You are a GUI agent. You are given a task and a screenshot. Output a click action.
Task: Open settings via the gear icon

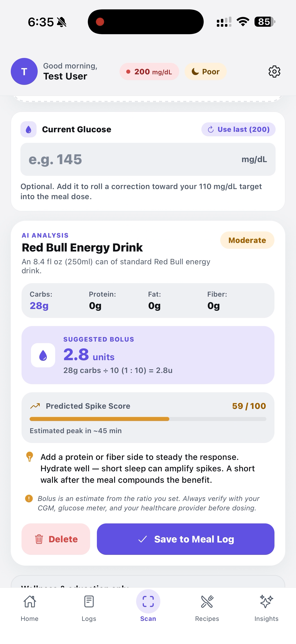tap(274, 72)
